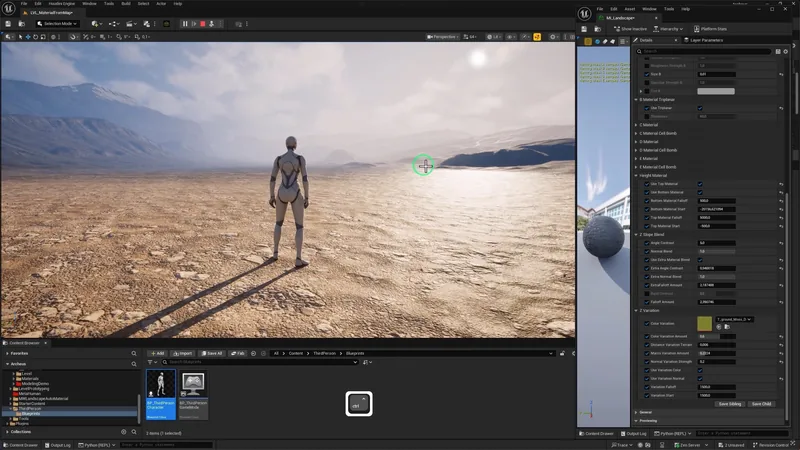Click the frame-advance button beside pause
800x450 pixels.
[x=194, y=23]
